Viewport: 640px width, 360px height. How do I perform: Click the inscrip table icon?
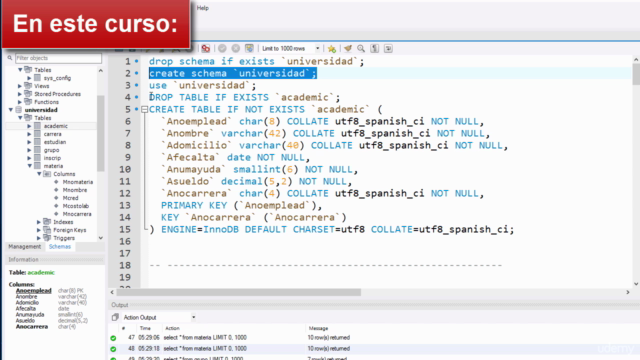(38, 158)
